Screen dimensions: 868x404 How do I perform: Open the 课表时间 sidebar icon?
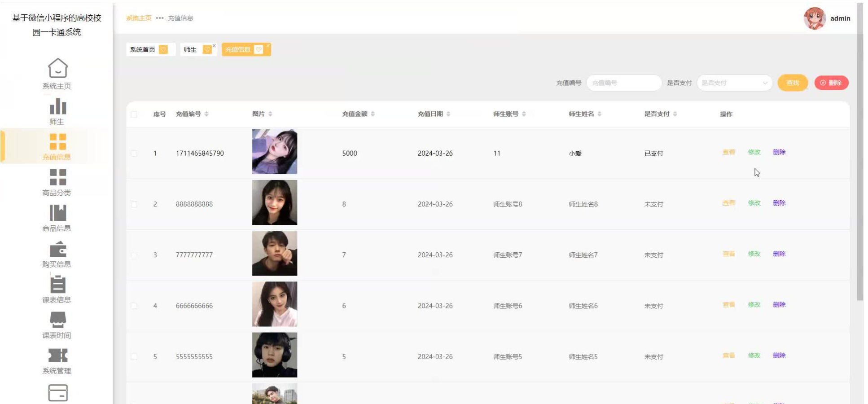click(58, 320)
